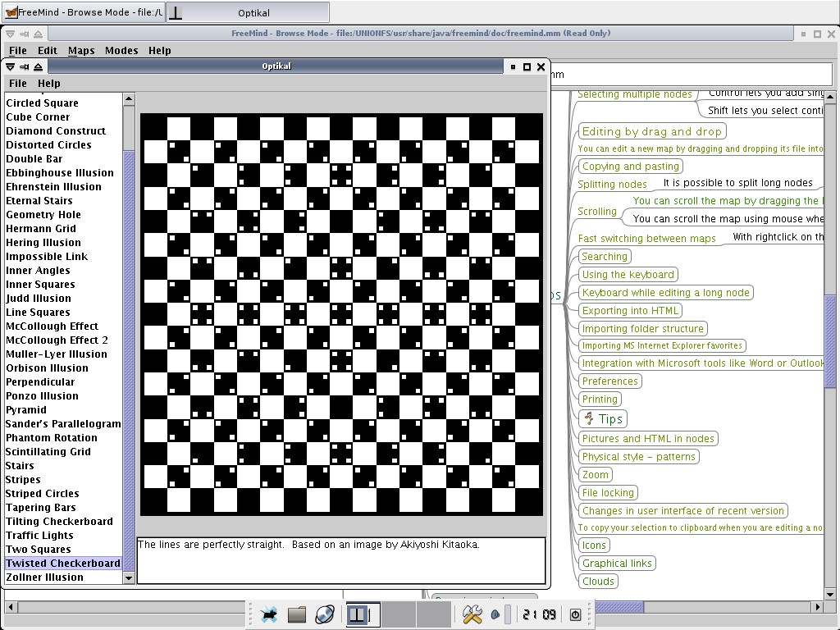840x630 pixels.
Task: Click the 'Zoom' node in FreeMind
Action: (x=596, y=475)
